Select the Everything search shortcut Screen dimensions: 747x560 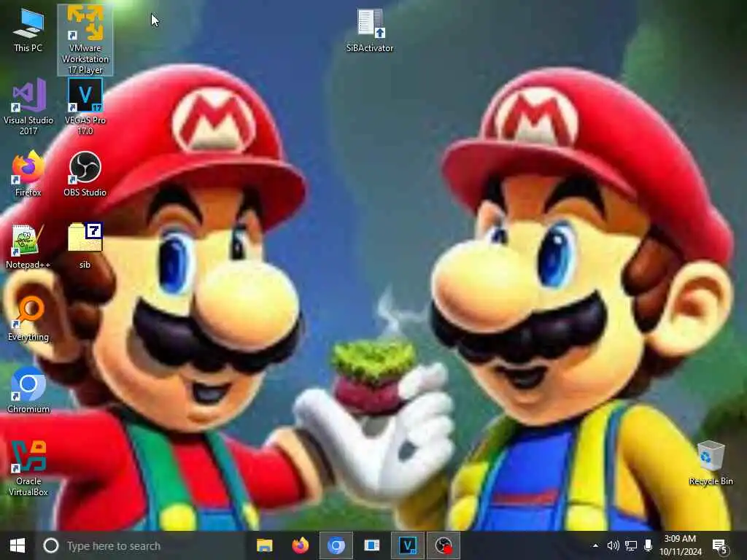pos(28,318)
